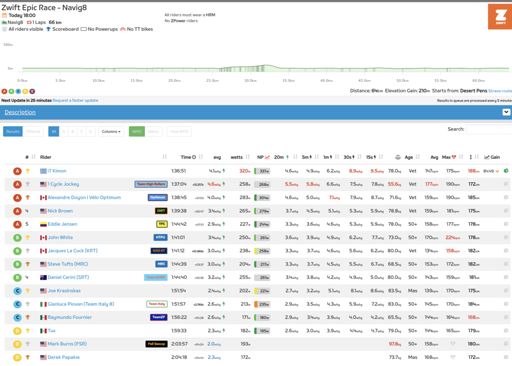Click the B category badge for John White
This screenshot has height=366, width=512.
point(17,238)
